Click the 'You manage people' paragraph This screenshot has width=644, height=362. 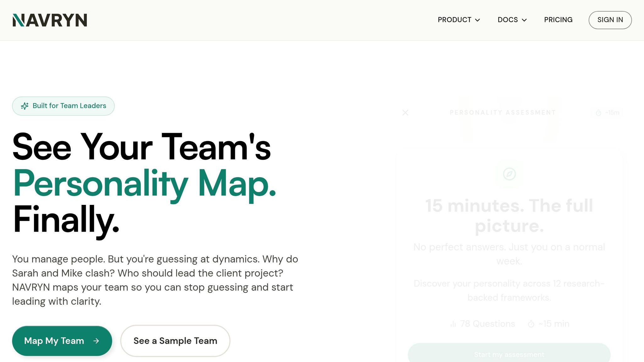(155, 280)
